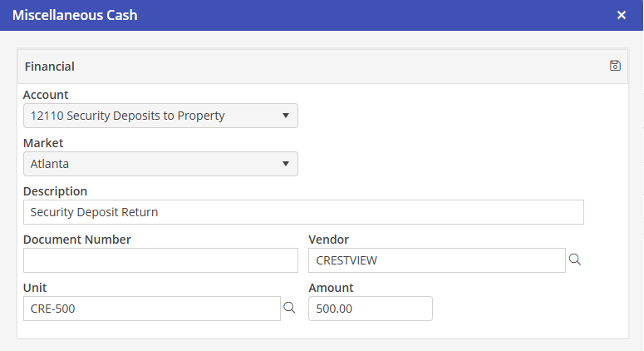This screenshot has width=644, height=351.
Task: Click the Unit field label
Action: tap(34, 288)
